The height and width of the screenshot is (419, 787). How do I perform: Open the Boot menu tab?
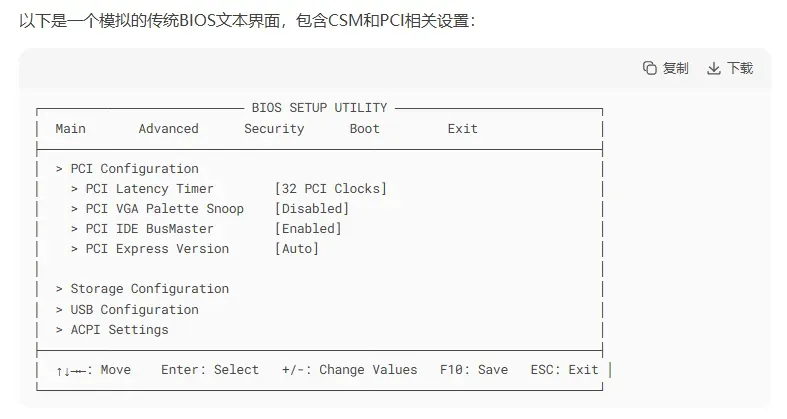[x=365, y=129]
